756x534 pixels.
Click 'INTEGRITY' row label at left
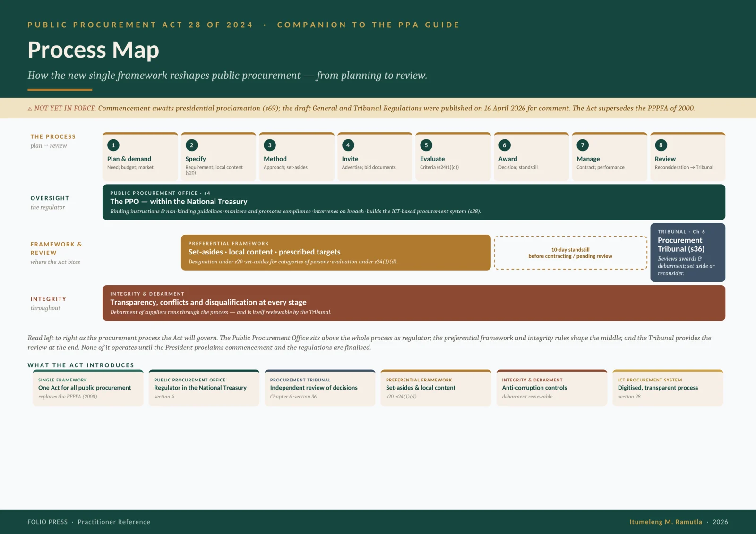click(x=48, y=299)
